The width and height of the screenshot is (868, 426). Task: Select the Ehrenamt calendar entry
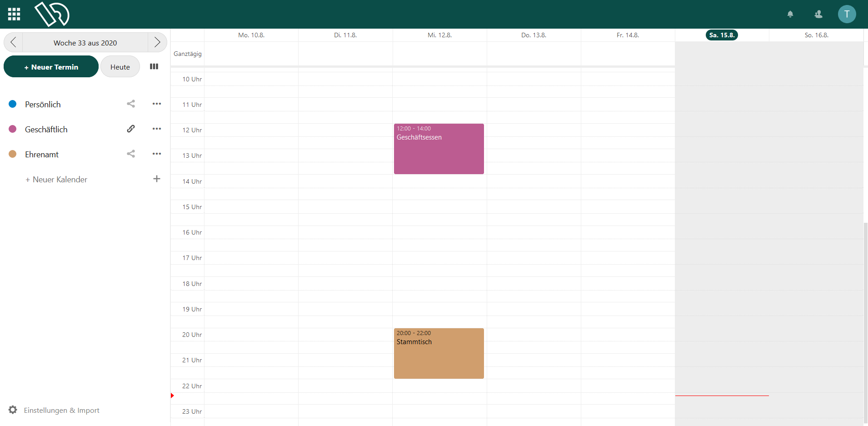(42, 155)
